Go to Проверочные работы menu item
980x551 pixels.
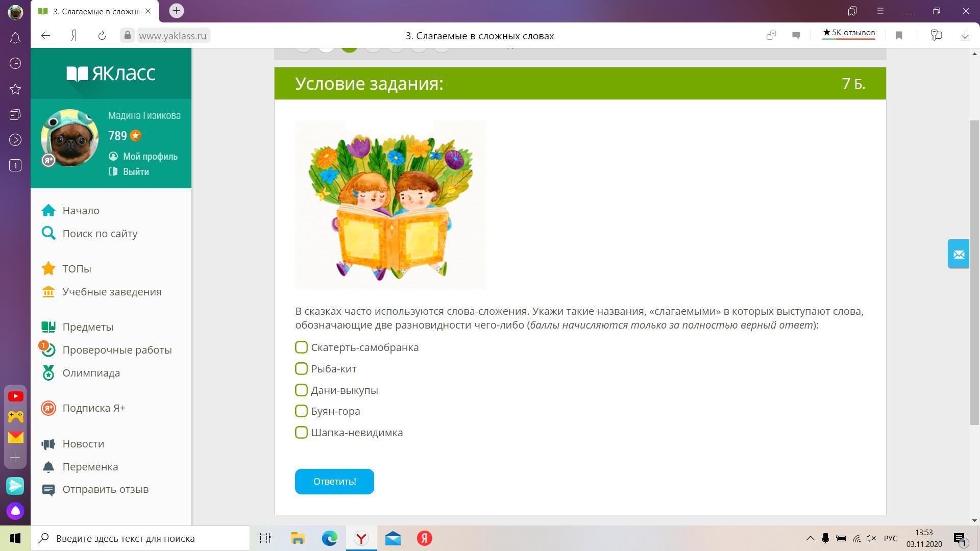point(117,350)
